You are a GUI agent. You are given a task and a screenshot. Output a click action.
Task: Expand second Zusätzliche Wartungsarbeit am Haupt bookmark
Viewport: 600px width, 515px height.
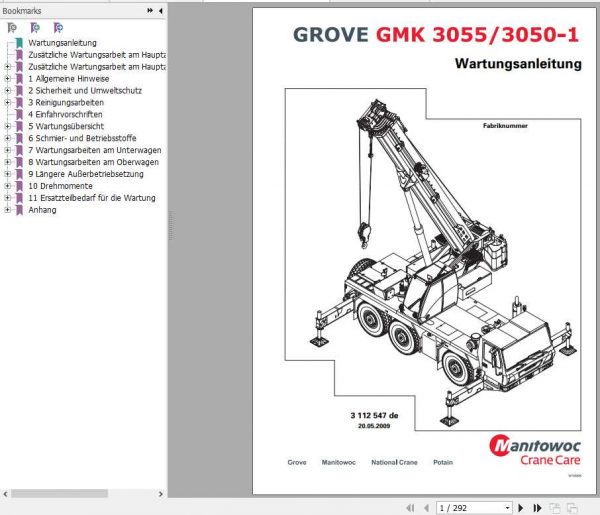pyautogui.click(x=7, y=67)
